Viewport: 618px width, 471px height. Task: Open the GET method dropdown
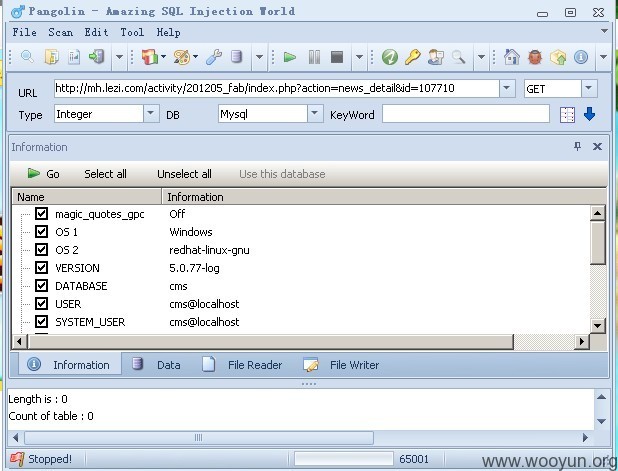(589, 88)
